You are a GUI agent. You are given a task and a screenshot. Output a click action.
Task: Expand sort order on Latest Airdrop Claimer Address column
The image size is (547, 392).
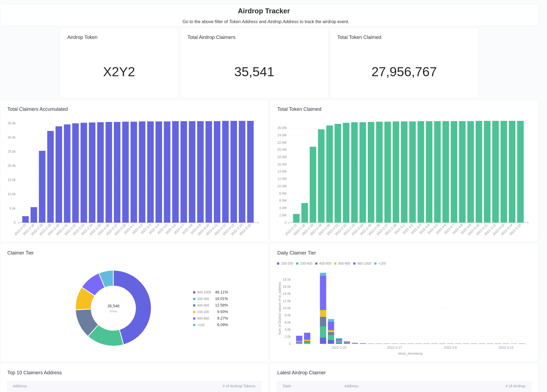(360, 387)
